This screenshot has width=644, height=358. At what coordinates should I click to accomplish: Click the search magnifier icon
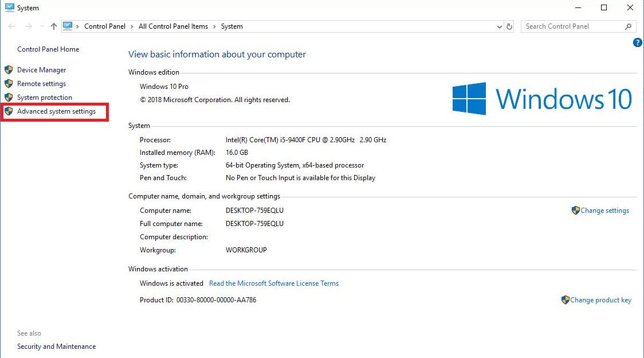(x=628, y=26)
